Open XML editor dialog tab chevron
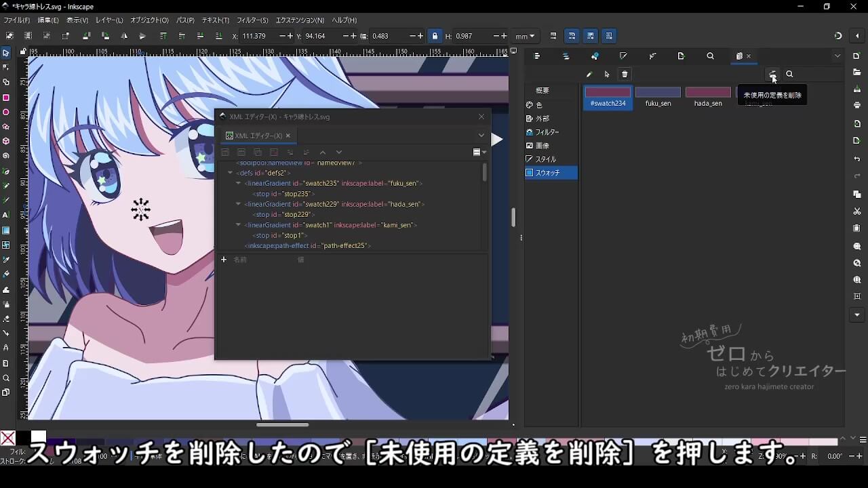Image resolution: width=868 pixels, height=488 pixels. pos(481,136)
